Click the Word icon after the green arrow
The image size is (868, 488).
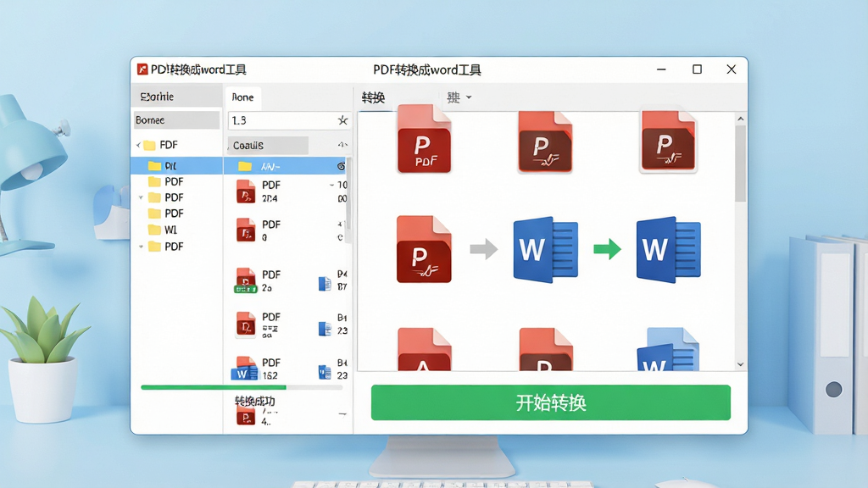pos(669,250)
